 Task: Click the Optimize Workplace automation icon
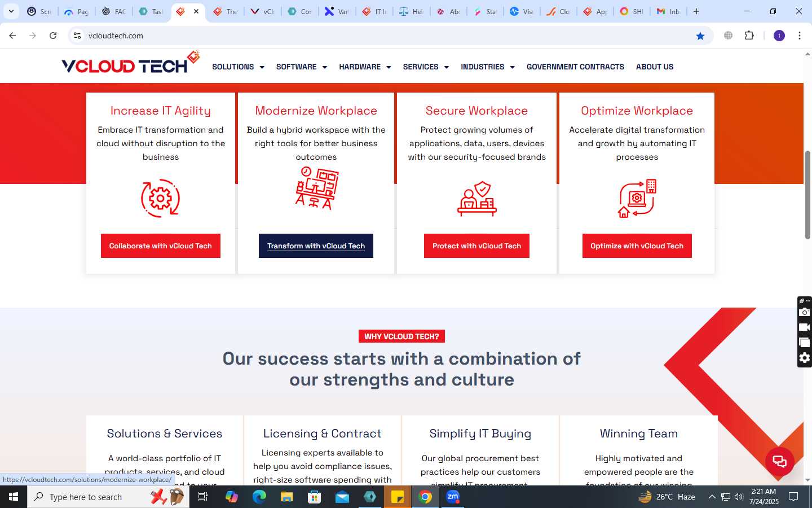[x=637, y=198]
